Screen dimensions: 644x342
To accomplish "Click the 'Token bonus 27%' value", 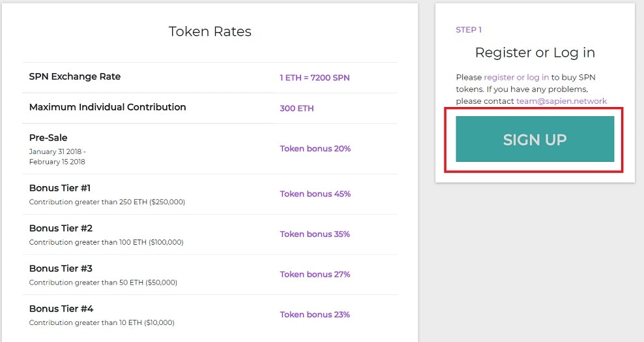I will coord(315,275).
